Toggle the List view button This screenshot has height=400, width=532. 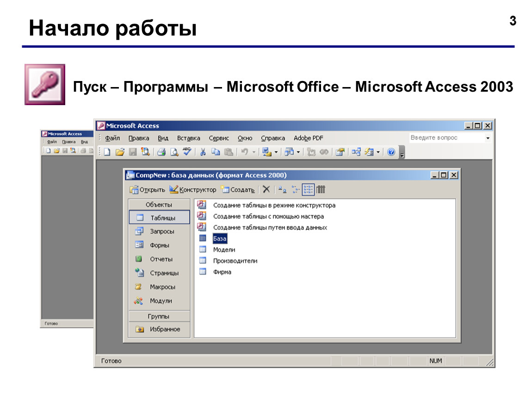[x=308, y=189]
